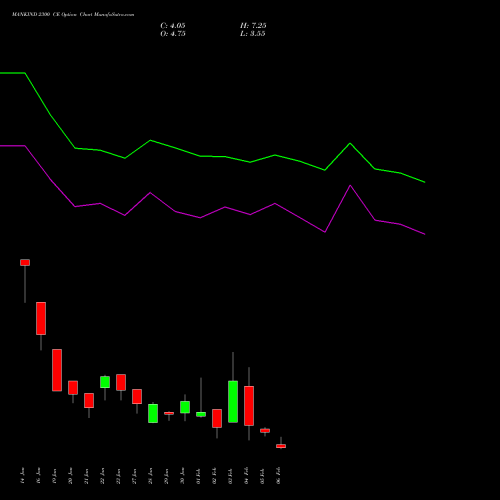Click the tall green candle above 03 Feb
This screenshot has height=500, width=500.
coord(233,402)
